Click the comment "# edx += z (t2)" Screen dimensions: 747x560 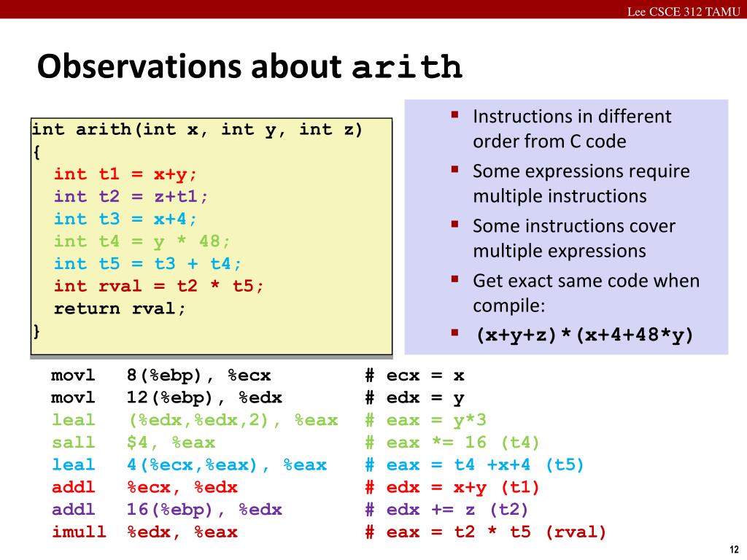tap(446, 510)
